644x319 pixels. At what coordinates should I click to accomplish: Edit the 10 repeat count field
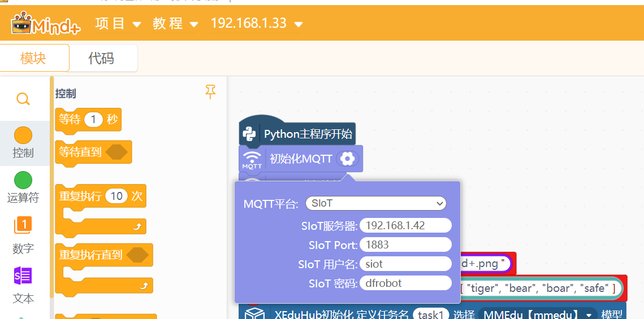116,196
